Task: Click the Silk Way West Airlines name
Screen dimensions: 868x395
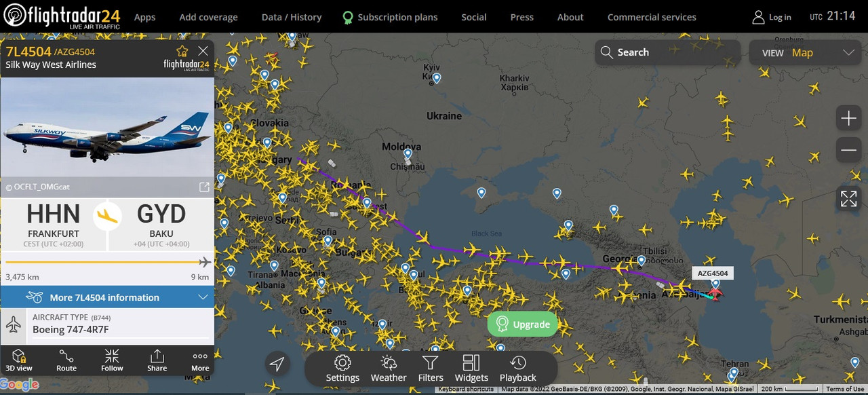Action: (51, 65)
